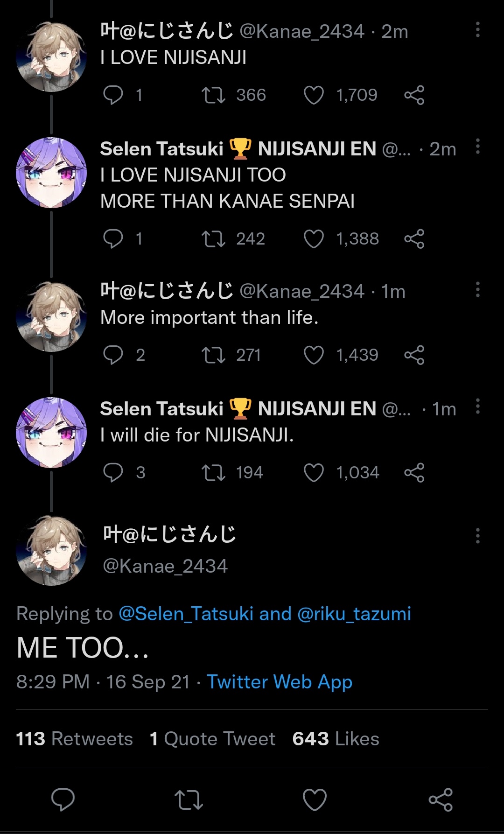Like the "I will die for NIJISANJI." tweet

pos(314,473)
